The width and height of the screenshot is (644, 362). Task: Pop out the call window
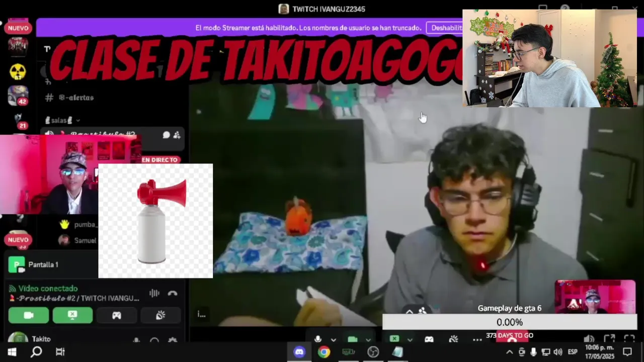609,339
